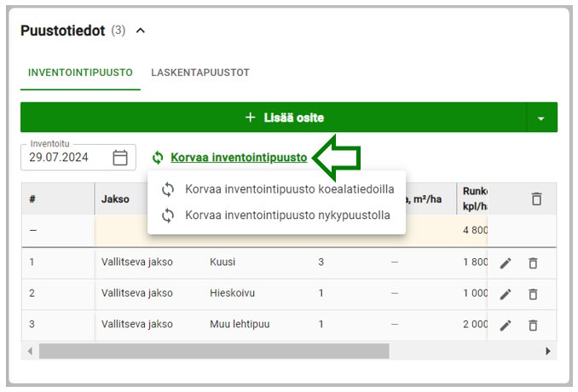
Task: Delete the Hieskoivu row
Action: pyautogui.click(x=533, y=294)
